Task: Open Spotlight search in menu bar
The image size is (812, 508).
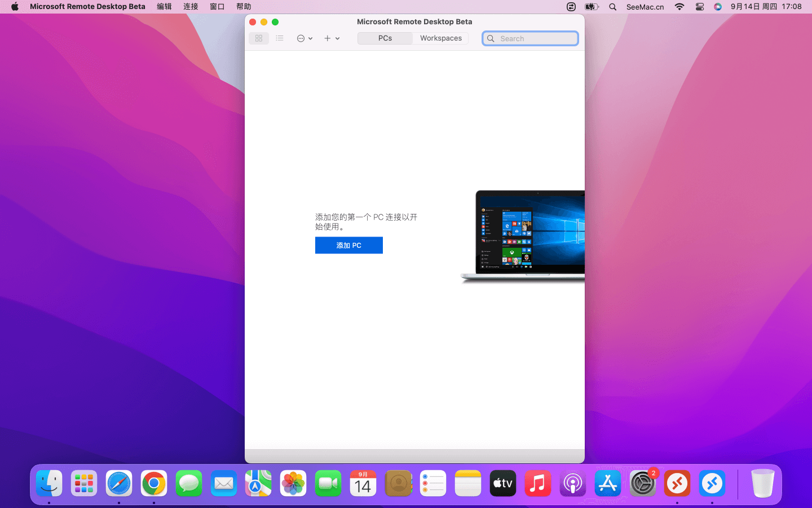Action: click(x=613, y=7)
